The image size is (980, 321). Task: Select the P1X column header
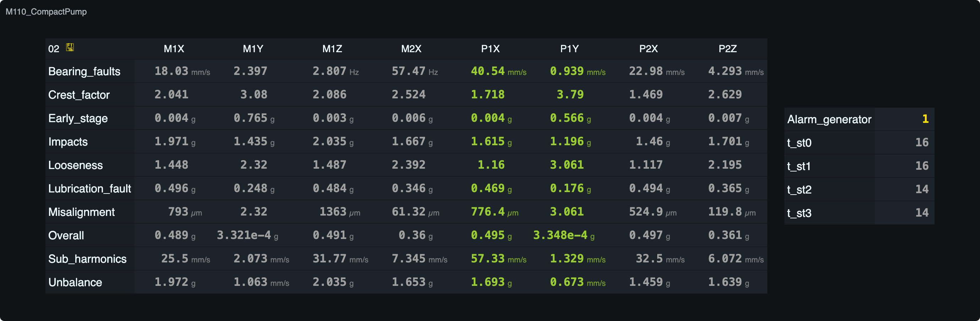coord(490,49)
